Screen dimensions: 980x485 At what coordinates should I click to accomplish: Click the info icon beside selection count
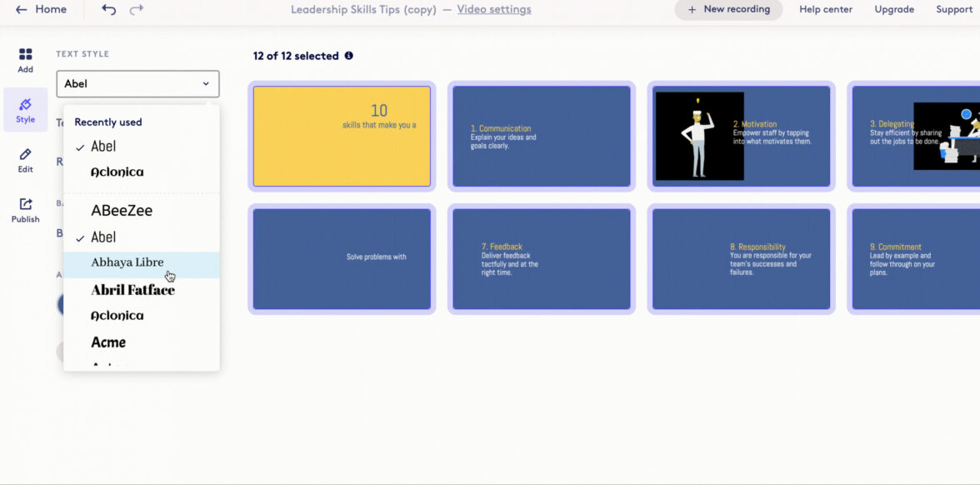348,56
